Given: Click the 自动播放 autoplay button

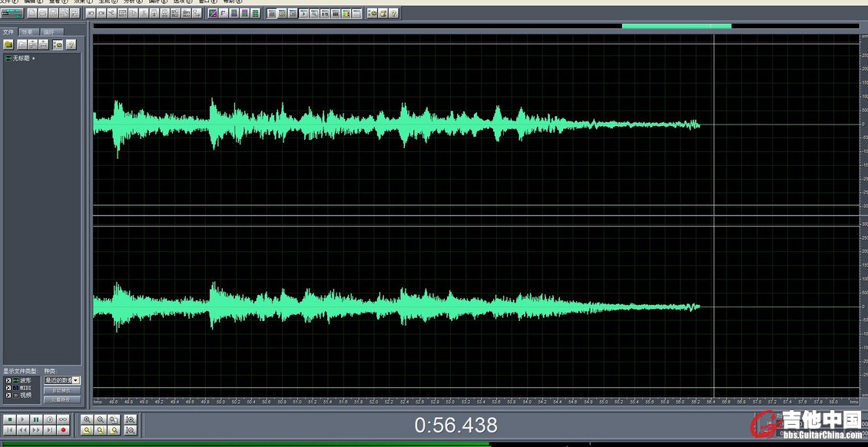Looking at the screenshot, I should tap(62, 390).
